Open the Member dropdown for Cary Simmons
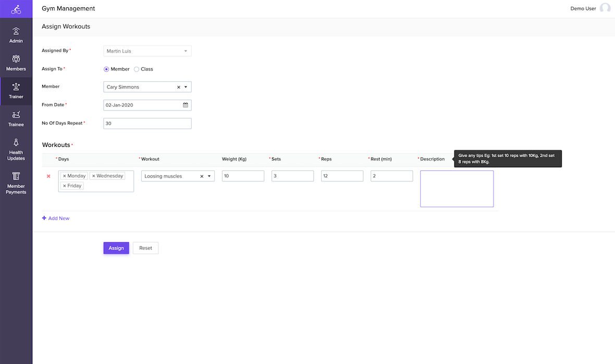The image size is (615, 364). pos(186,87)
